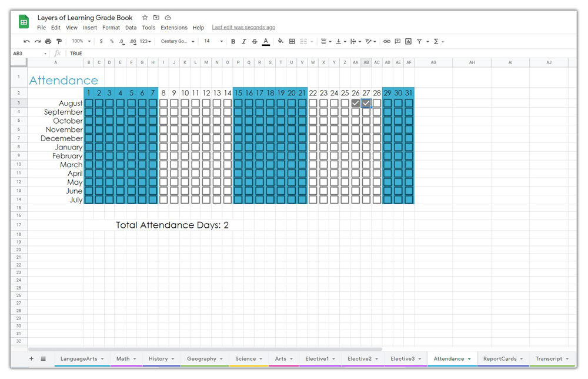588x379 pixels.
Task: Check the September day 8 checkbox
Action: [163, 112]
